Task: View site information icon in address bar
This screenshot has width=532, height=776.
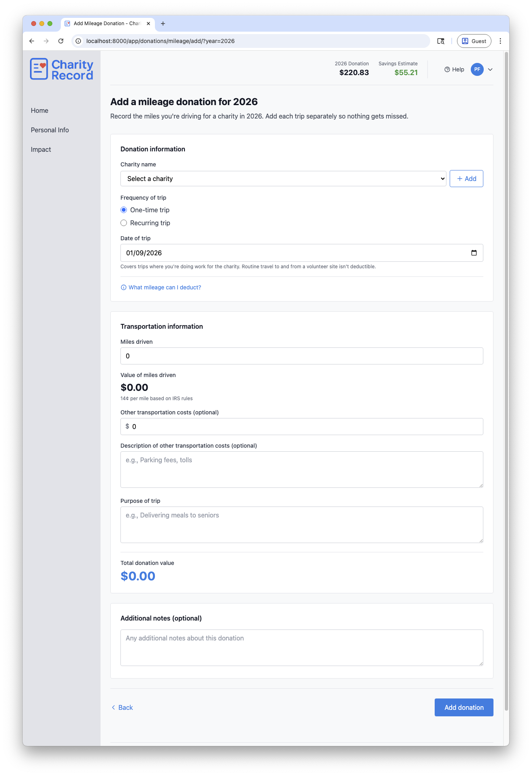Action: 78,41
